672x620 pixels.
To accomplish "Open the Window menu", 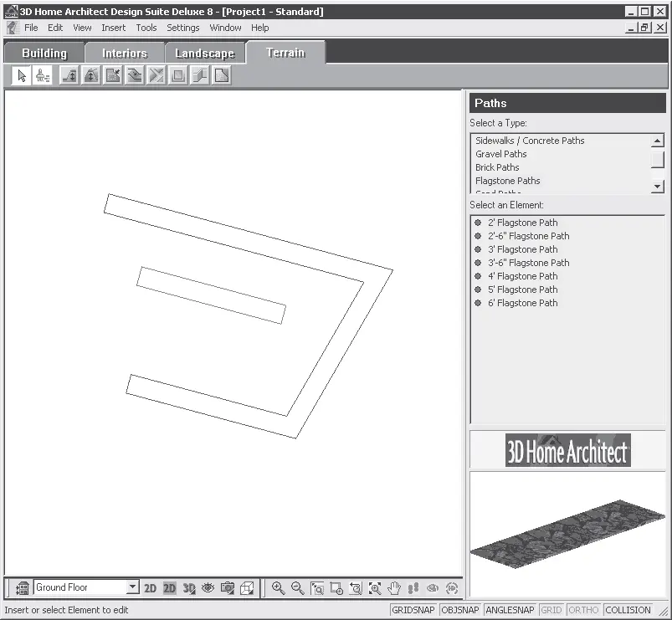I will 225,28.
